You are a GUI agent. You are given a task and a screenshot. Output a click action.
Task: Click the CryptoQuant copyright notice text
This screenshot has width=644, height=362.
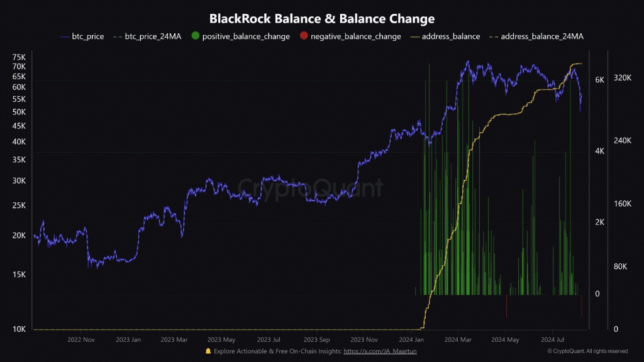click(x=587, y=351)
